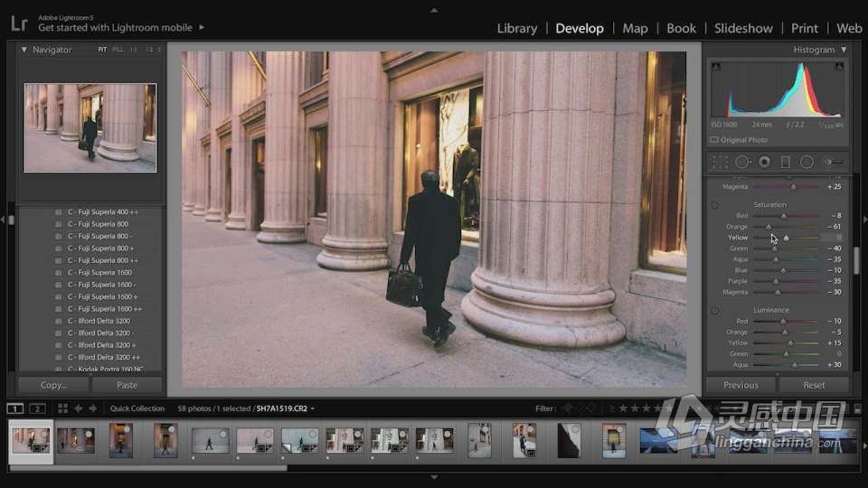Select the Crop Overlay tool
This screenshot has width=868, height=488.
720,162
